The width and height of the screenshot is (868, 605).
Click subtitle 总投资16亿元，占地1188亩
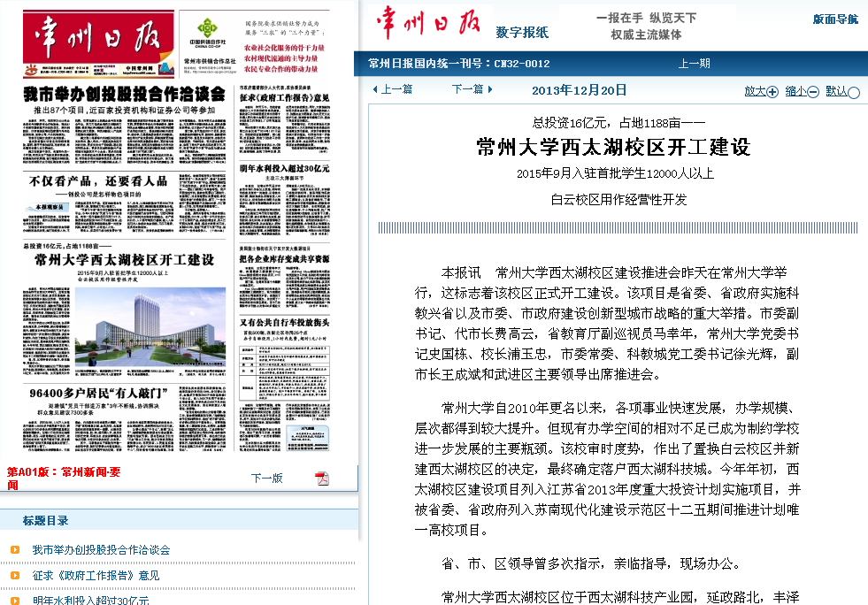(x=618, y=123)
